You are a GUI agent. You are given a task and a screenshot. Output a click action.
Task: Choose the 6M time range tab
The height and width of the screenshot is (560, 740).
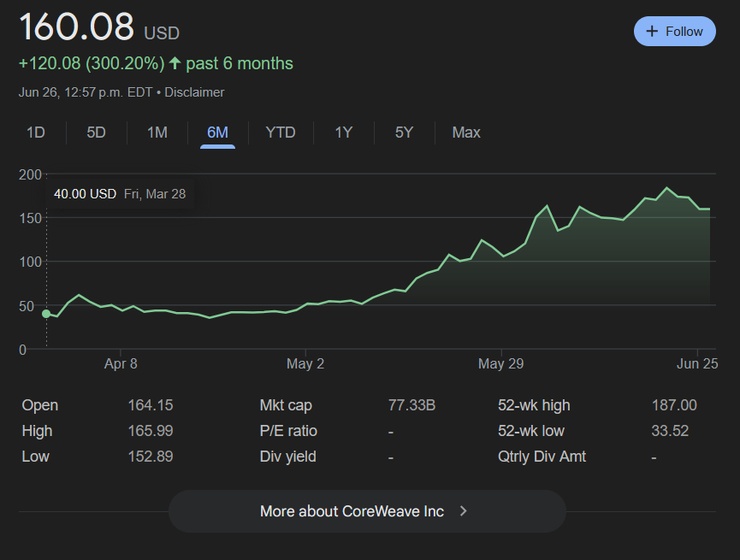[x=217, y=133]
